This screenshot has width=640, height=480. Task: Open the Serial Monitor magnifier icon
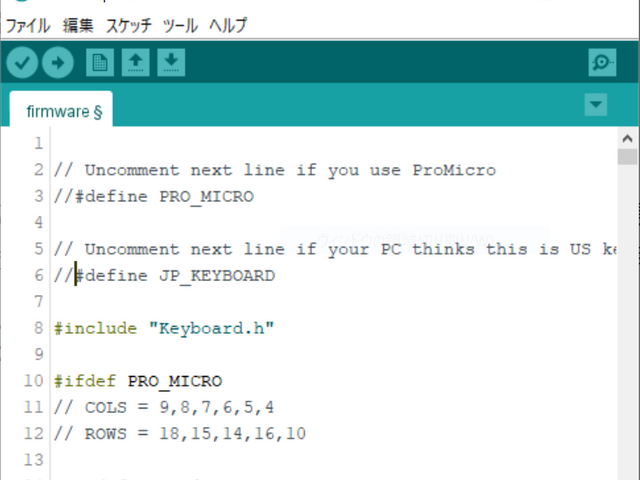602,62
